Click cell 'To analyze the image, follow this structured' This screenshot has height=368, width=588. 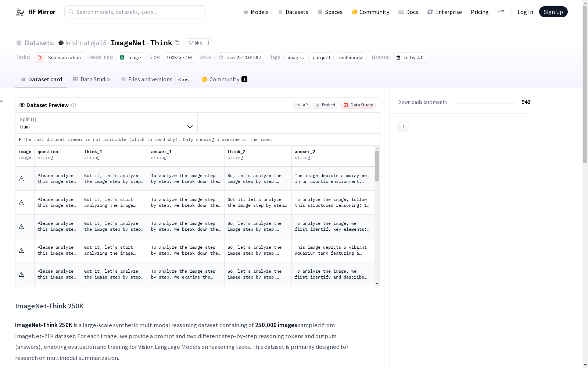333,203
